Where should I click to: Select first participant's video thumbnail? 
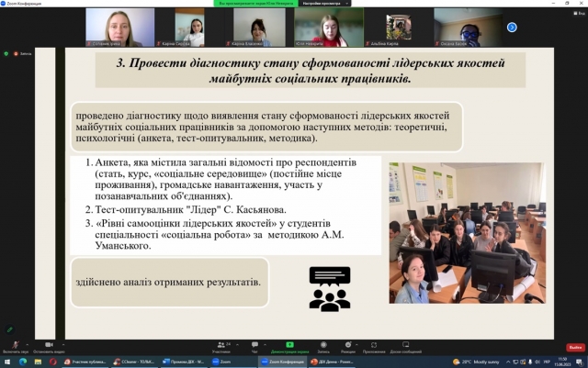point(120,28)
